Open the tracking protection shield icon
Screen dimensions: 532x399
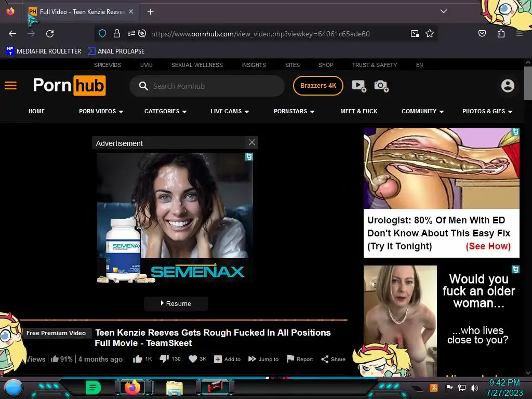click(102, 33)
